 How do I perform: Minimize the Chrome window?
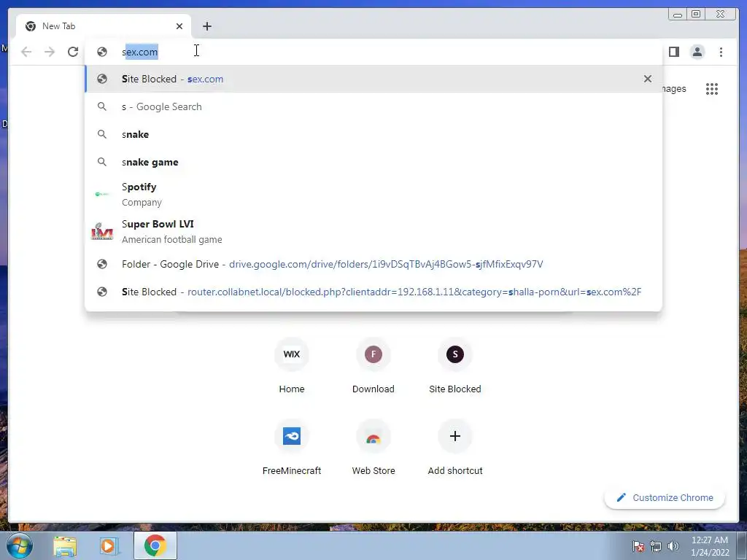tap(677, 15)
